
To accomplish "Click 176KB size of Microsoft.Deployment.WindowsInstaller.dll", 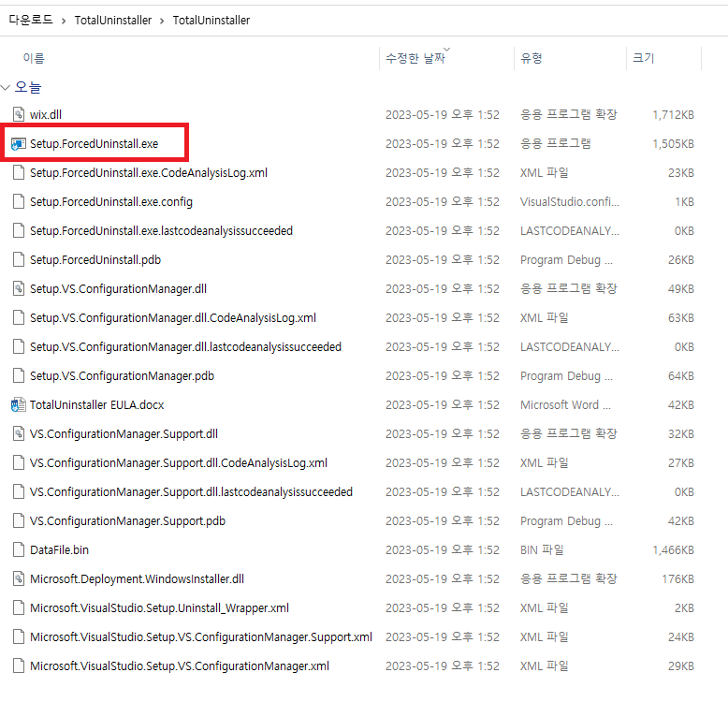I will (x=677, y=579).
